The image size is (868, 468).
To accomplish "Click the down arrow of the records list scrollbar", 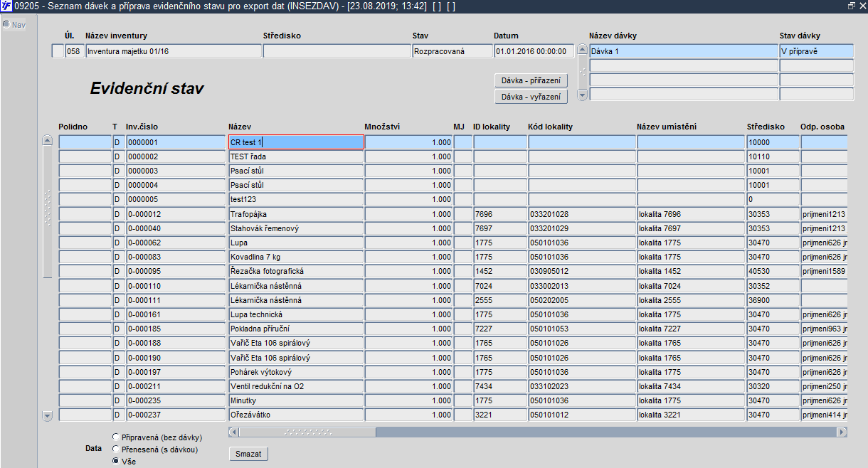I will point(48,415).
